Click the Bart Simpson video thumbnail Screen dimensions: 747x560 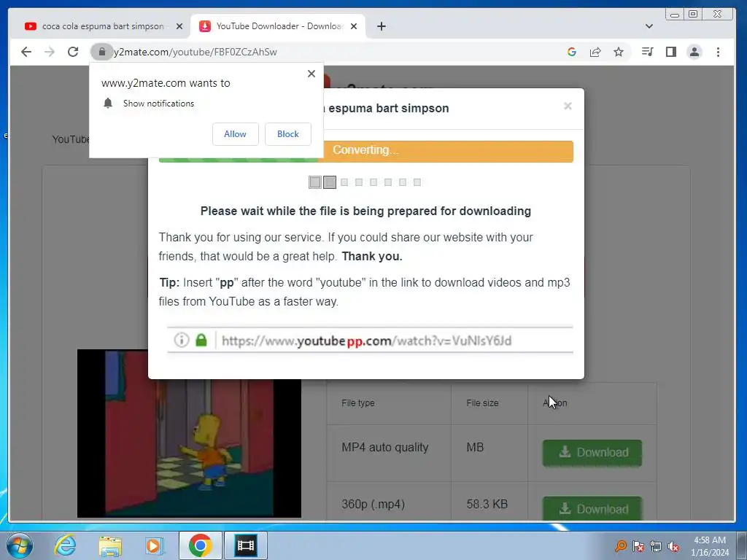189,433
